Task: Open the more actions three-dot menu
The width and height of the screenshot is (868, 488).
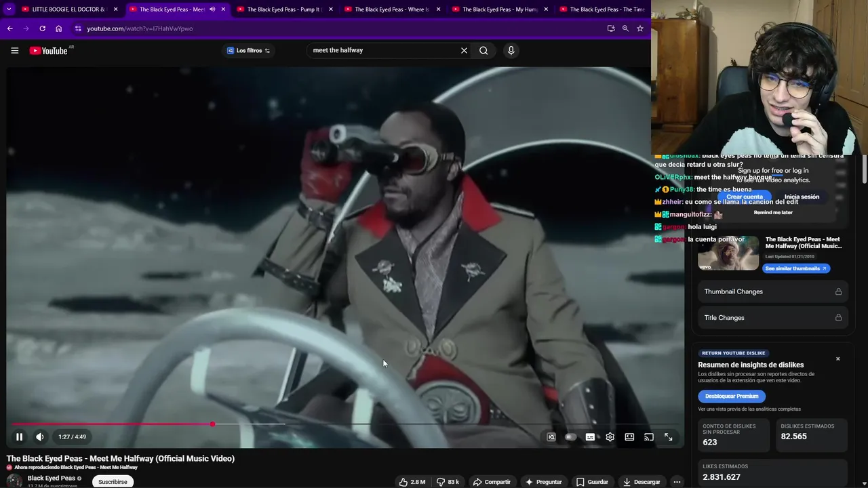Action: coord(677,482)
